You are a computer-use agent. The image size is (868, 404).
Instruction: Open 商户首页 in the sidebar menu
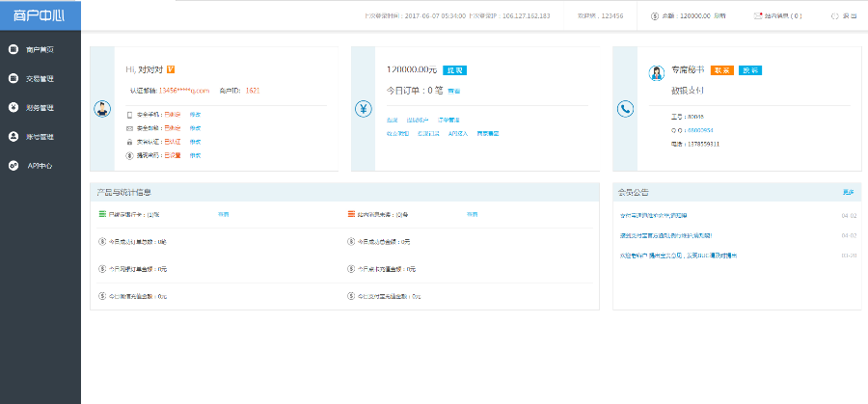point(41,50)
